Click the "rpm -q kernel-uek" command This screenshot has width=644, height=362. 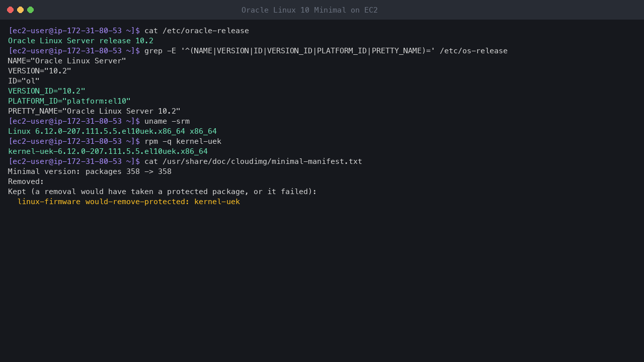pyautogui.click(x=183, y=141)
